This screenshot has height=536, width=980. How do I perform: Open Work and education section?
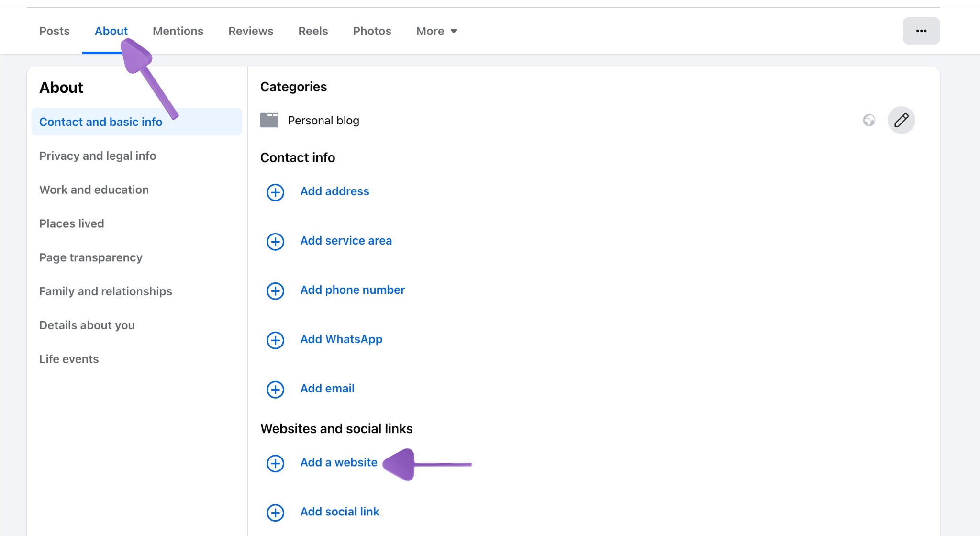[94, 190]
